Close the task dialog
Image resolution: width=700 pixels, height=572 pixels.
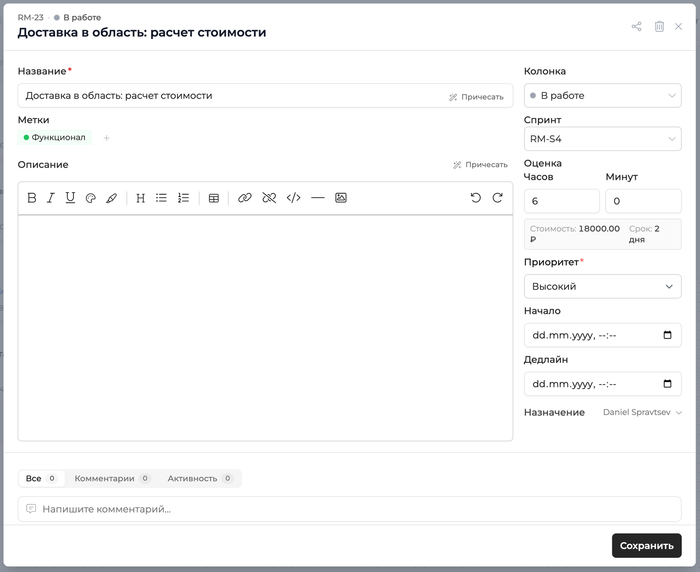tap(678, 26)
